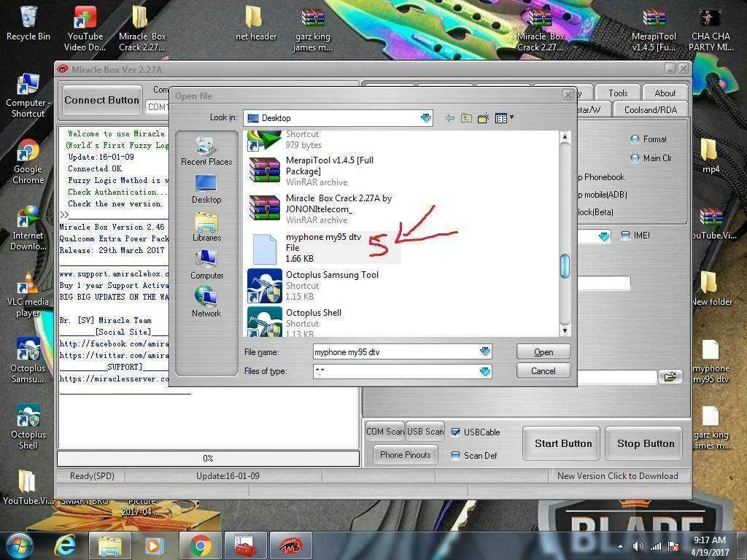Image resolution: width=747 pixels, height=560 pixels.
Task: Select myphone my95 dtv desktop file
Action: (x=711, y=361)
